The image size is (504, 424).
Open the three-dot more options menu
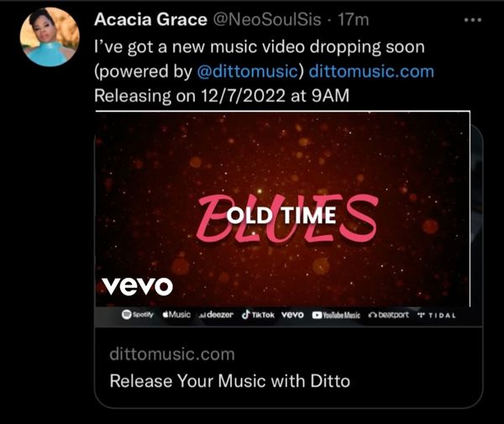coord(473,20)
